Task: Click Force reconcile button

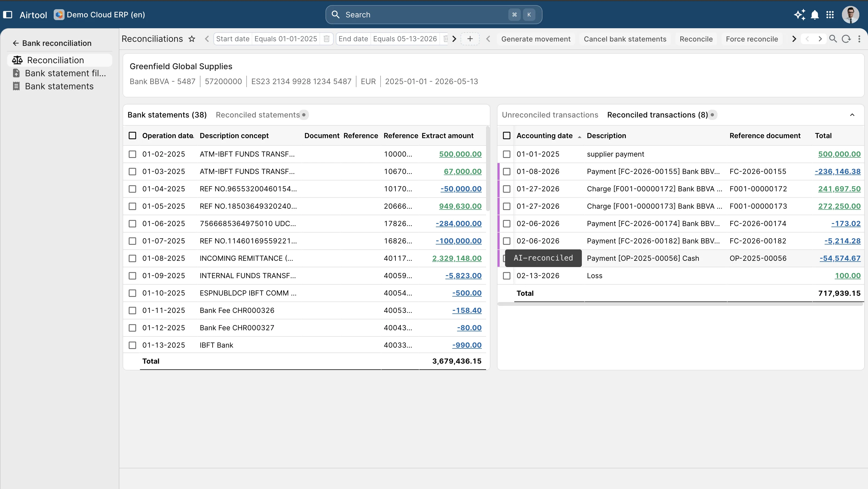Action: click(x=752, y=39)
